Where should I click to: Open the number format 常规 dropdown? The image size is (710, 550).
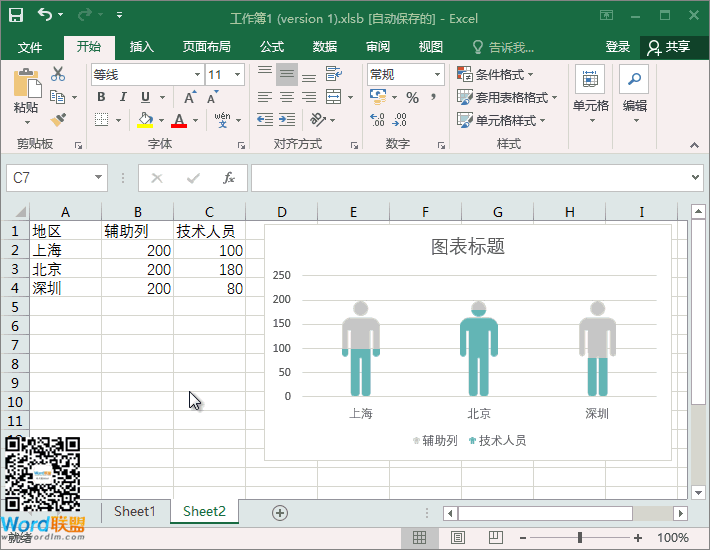coord(437,75)
